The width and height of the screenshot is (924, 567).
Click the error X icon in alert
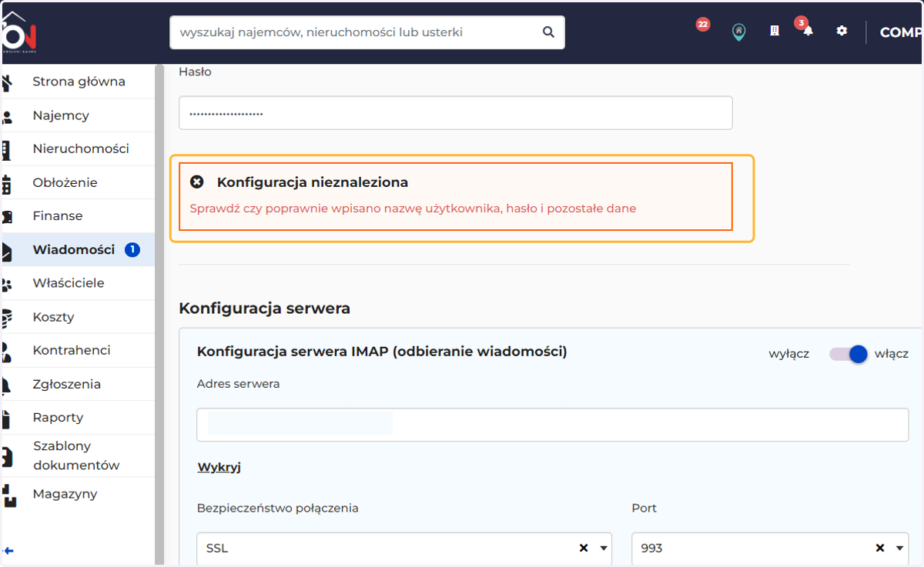click(197, 182)
